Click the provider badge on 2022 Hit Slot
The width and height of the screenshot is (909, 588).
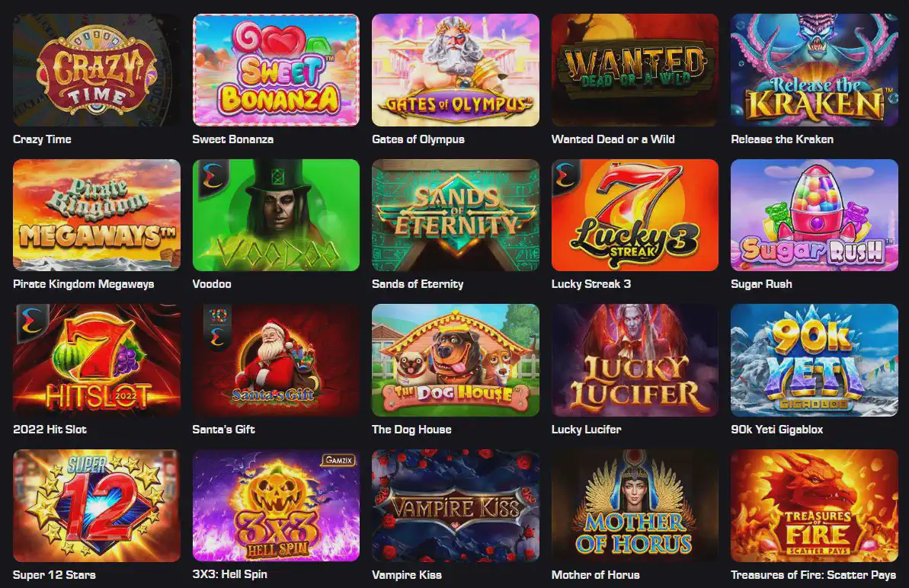pyautogui.click(x=31, y=321)
